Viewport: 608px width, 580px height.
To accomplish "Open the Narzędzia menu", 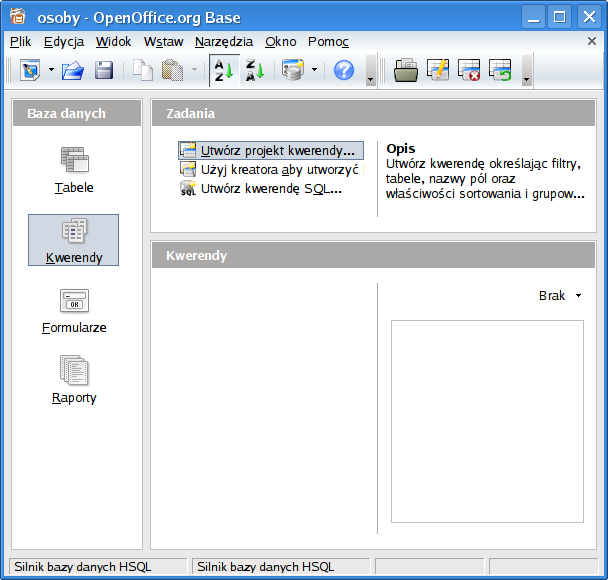I will click(224, 41).
